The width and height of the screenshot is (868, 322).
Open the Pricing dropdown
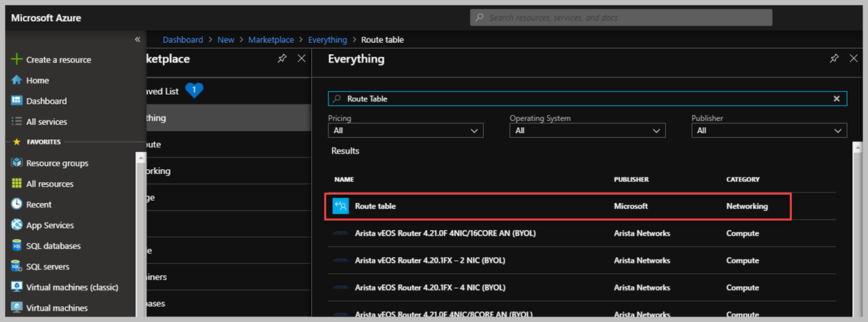pos(406,130)
